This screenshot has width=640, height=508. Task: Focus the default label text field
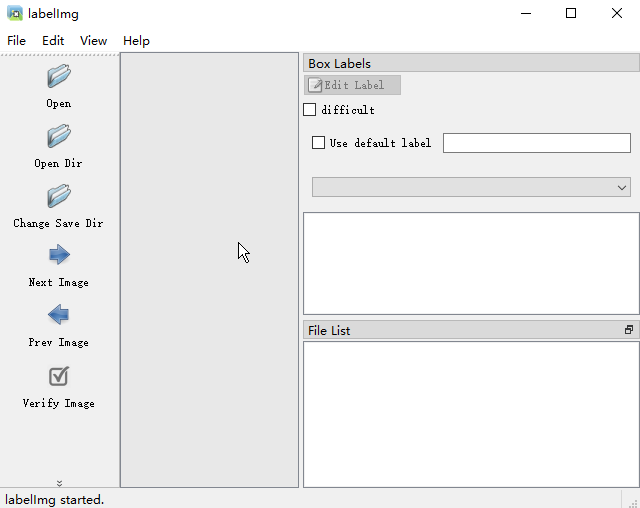(537, 143)
